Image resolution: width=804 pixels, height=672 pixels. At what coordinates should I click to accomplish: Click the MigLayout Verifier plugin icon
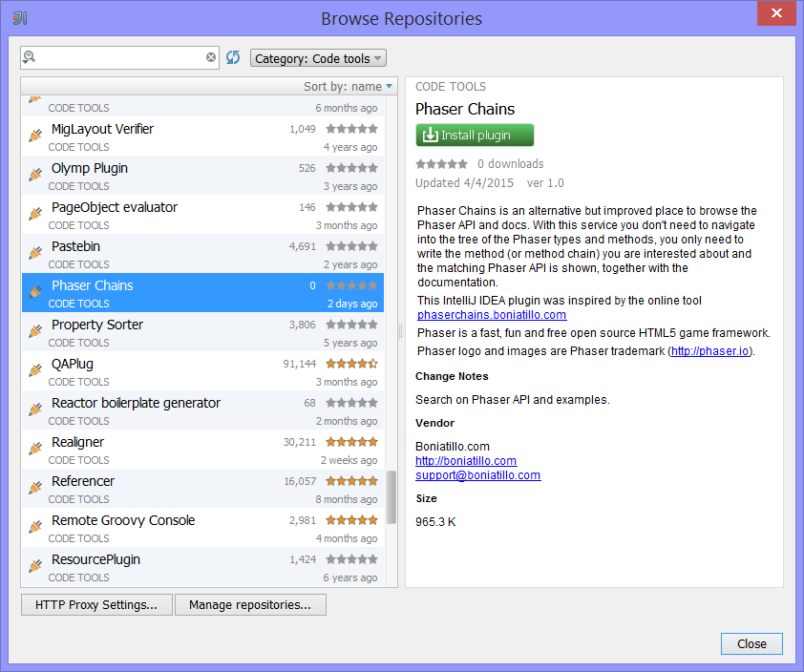point(35,135)
